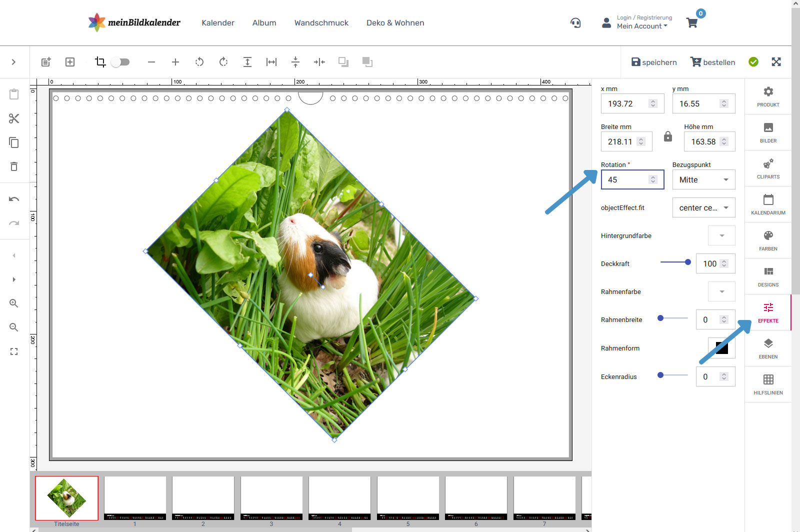800x532 pixels.
Task: Rotate image counter-clockwise with toolbar icon
Action: coord(199,62)
